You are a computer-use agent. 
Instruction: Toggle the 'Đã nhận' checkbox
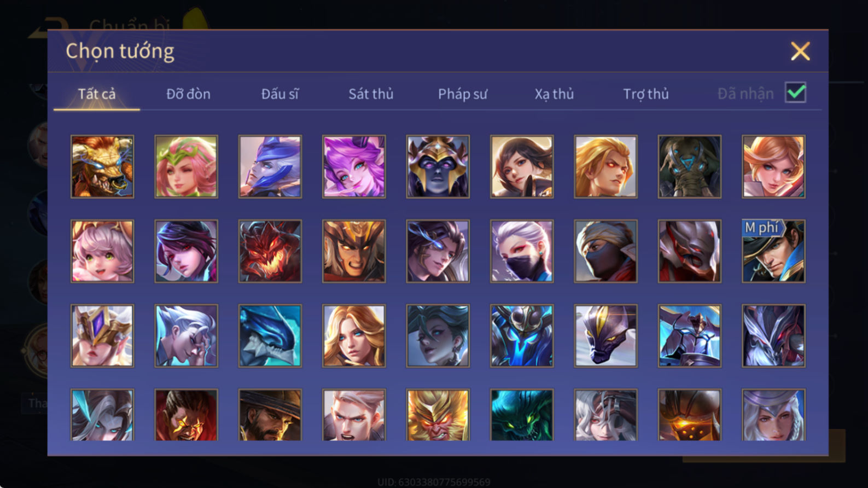(795, 92)
